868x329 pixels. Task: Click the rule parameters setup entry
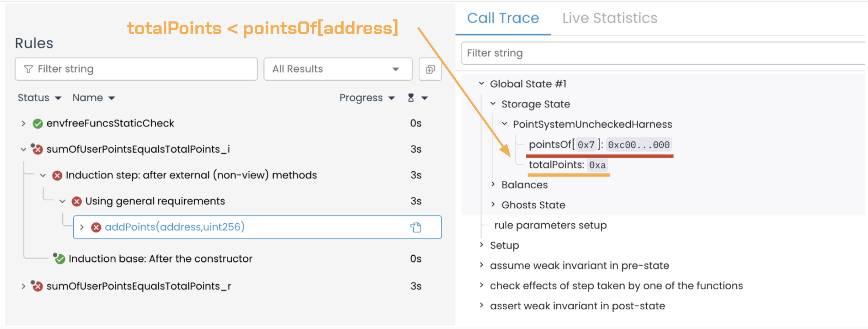[x=550, y=225]
